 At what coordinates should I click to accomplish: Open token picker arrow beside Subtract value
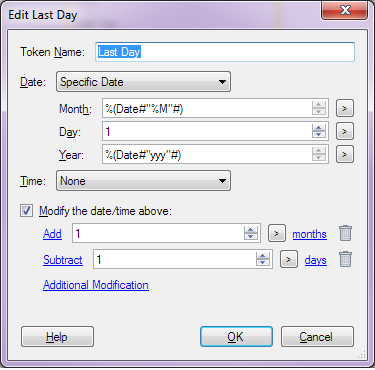[x=289, y=259]
